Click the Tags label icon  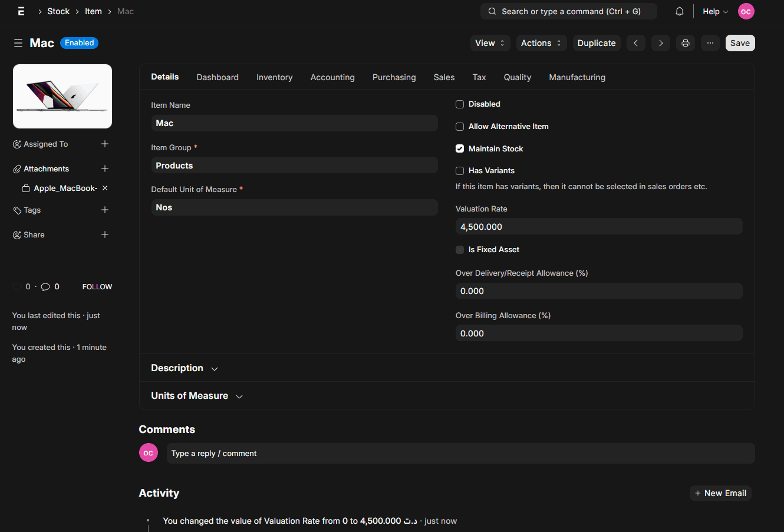tap(17, 210)
